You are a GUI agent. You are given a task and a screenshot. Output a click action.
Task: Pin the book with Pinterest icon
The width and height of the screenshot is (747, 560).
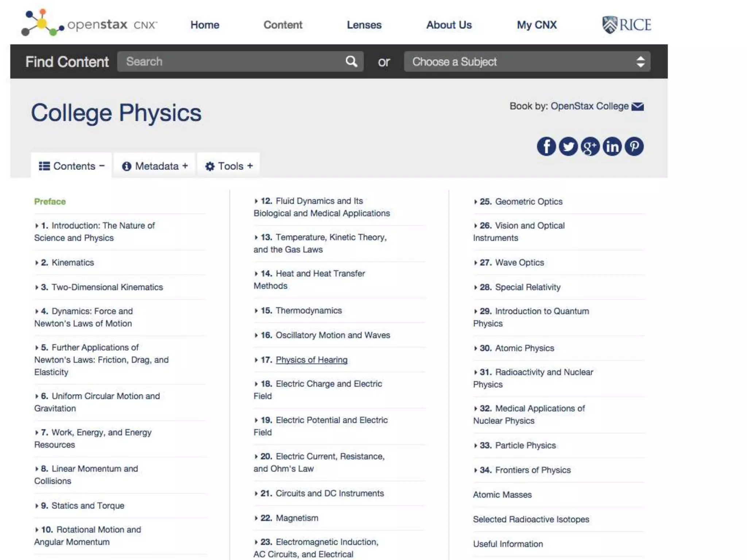click(x=634, y=147)
